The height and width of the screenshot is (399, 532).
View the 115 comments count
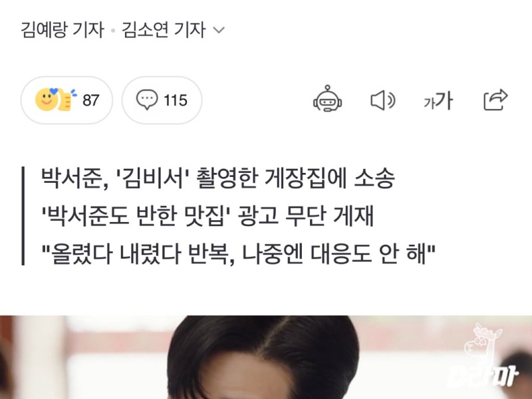click(x=176, y=100)
